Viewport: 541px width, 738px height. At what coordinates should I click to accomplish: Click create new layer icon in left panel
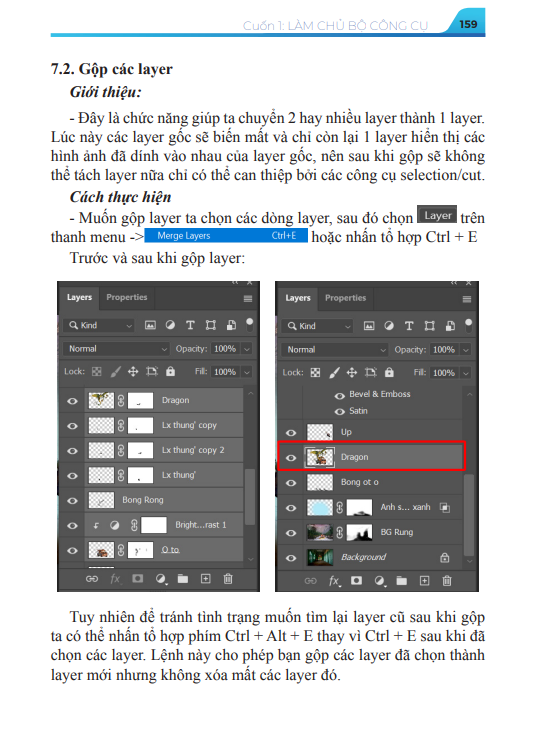coord(206,579)
